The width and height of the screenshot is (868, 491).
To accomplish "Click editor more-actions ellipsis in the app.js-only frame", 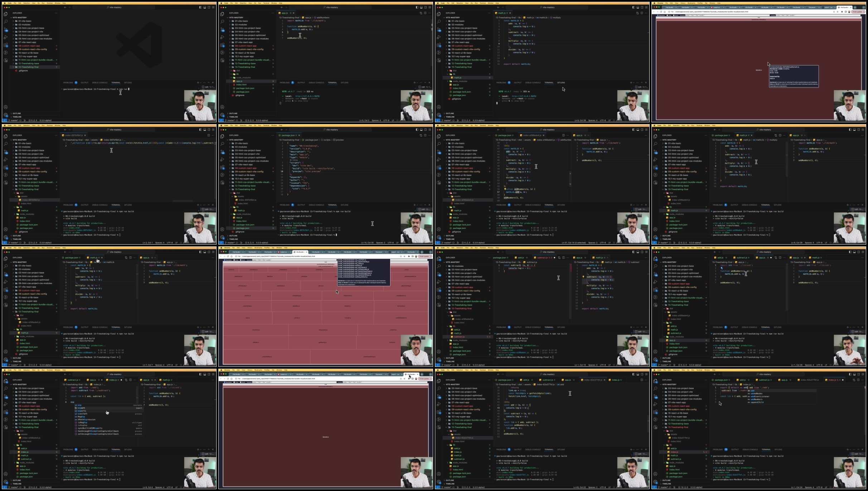I will point(430,13).
